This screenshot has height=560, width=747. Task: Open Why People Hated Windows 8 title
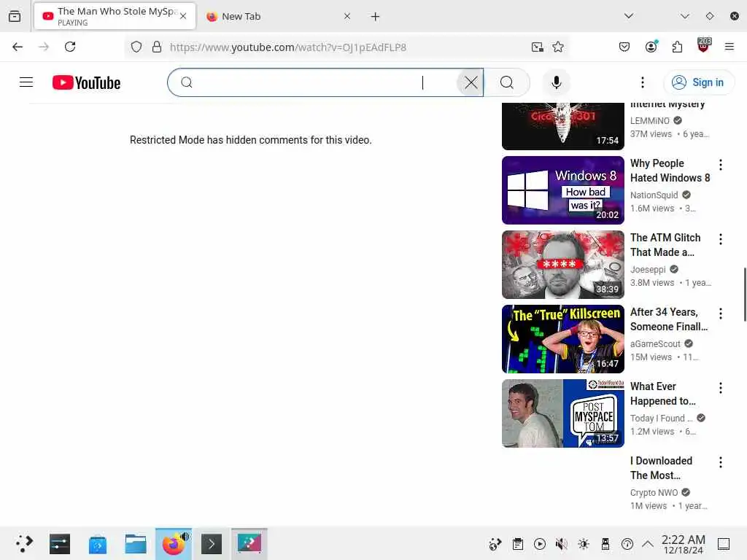pos(670,171)
